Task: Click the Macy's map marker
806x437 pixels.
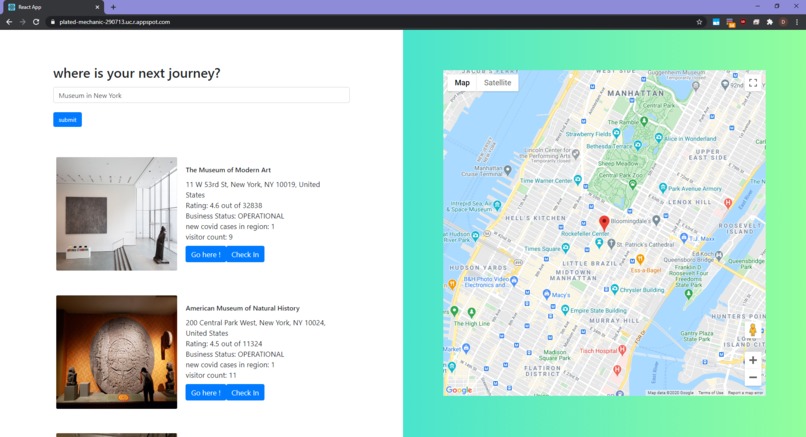Action: [x=547, y=294]
